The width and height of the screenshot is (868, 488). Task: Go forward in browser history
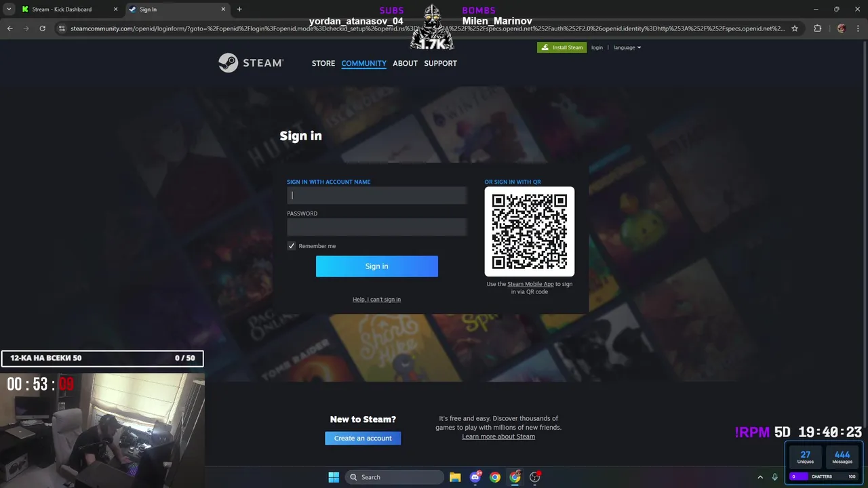click(x=26, y=28)
